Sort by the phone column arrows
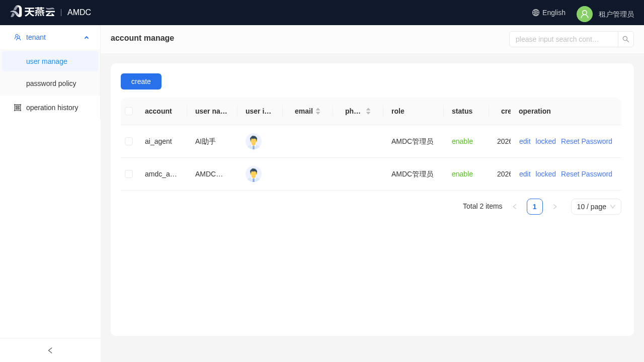Screen dimensions: 644x362 [x=368, y=111]
